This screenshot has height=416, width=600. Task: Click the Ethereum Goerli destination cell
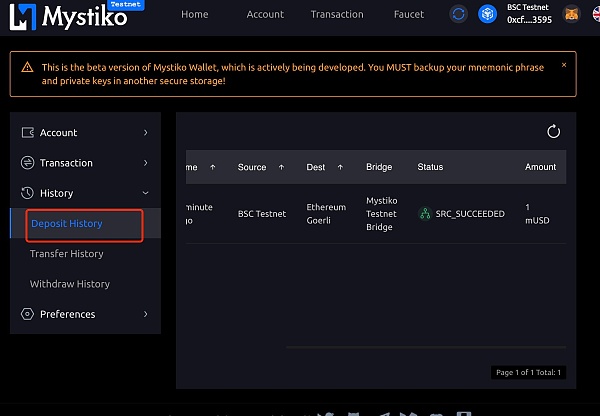[x=326, y=214]
